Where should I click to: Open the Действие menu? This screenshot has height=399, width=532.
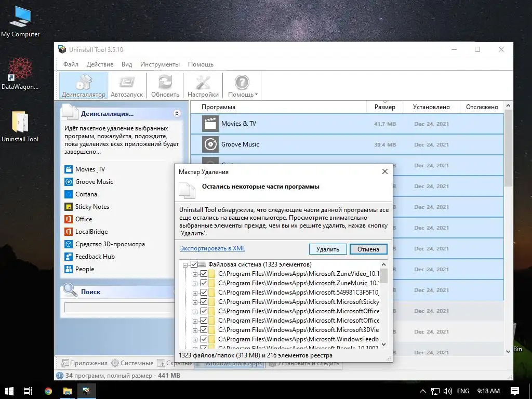(x=100, y=64)
